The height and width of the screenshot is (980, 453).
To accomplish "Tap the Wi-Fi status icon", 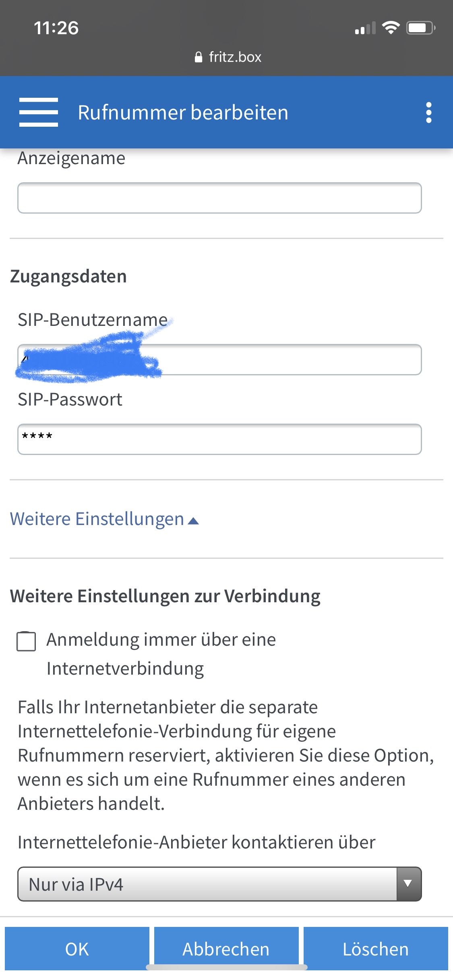I will (x=390, y=28).
